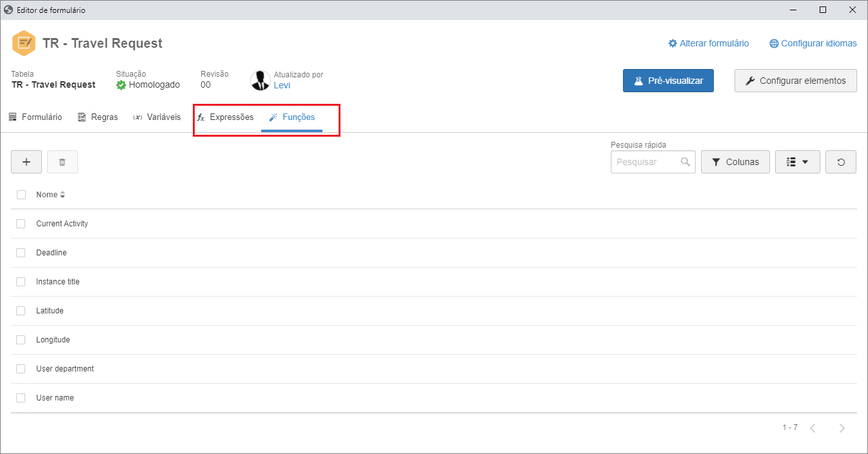Open the list view options dropdown
The width and height of the screenshot is (868, 454).
(x=798, y=162)
